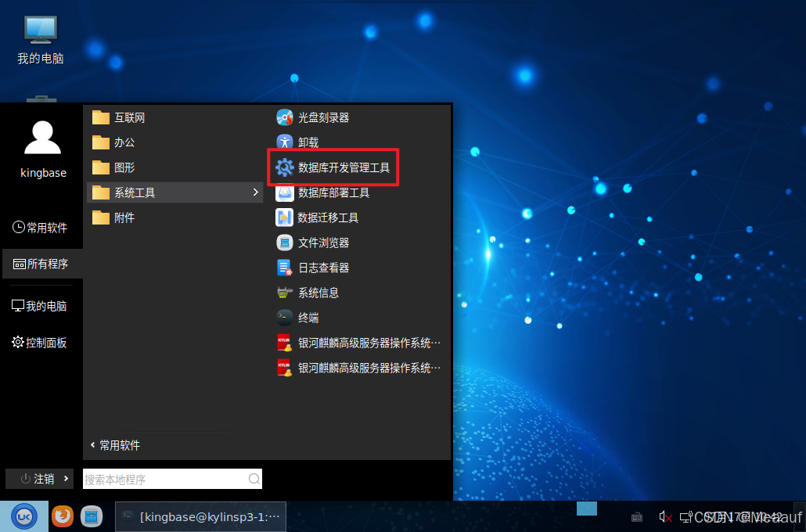806x532 pixels.
Task: Expand the 系统工具 submenu arrow
Action: 255,192
